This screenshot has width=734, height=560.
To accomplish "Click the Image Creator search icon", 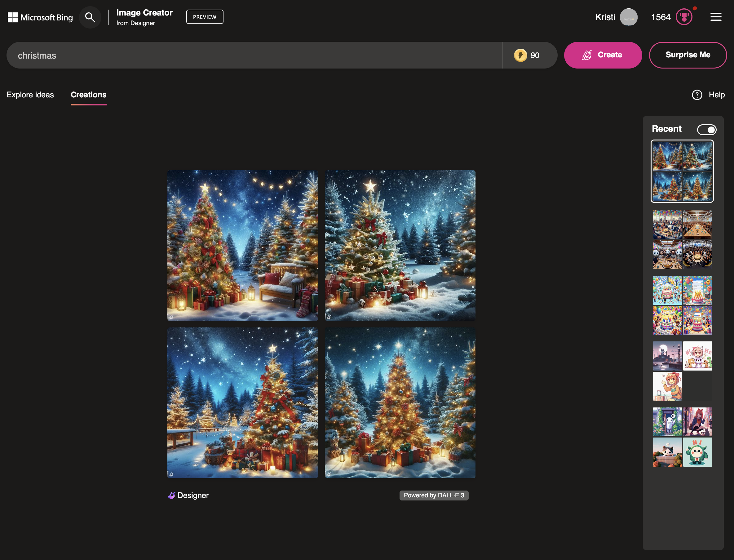I will (90, 17).
